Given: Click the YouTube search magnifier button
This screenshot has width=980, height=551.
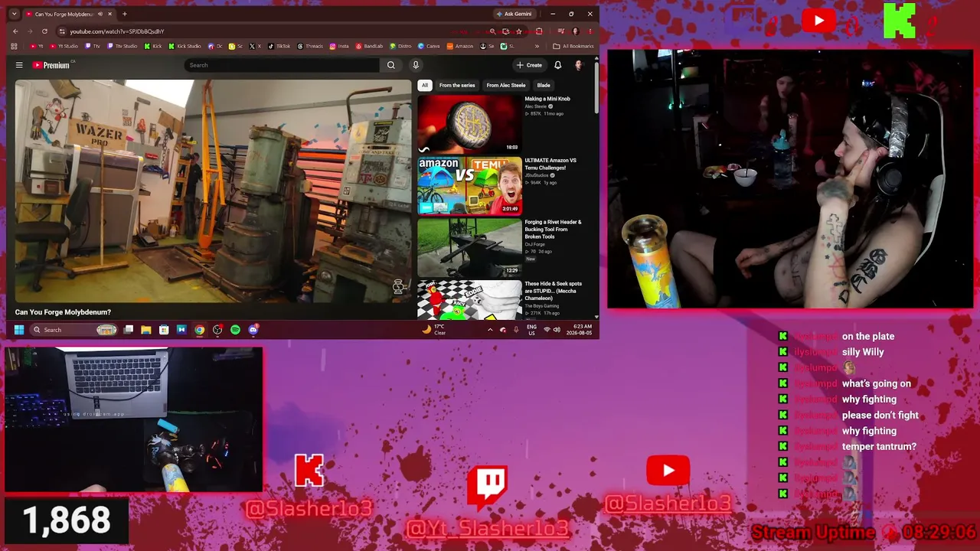Looking at the screenshot, I should (x=390, y=65).
